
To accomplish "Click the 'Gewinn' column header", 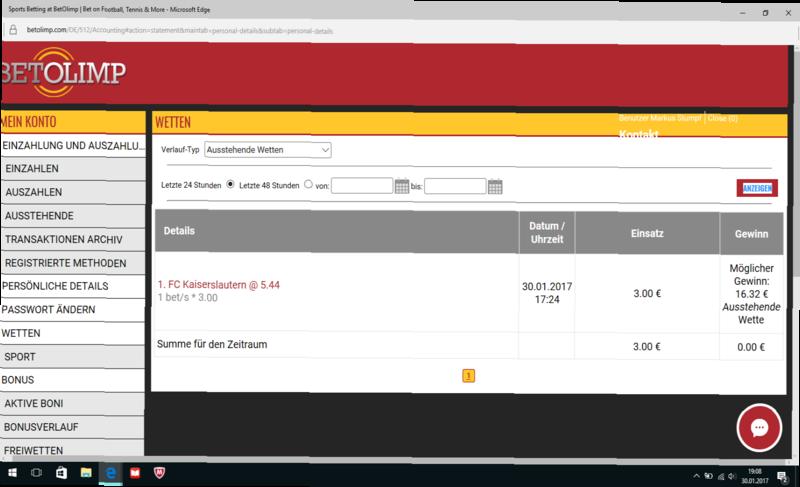I will pyautogui.click(x=751, y=234).
